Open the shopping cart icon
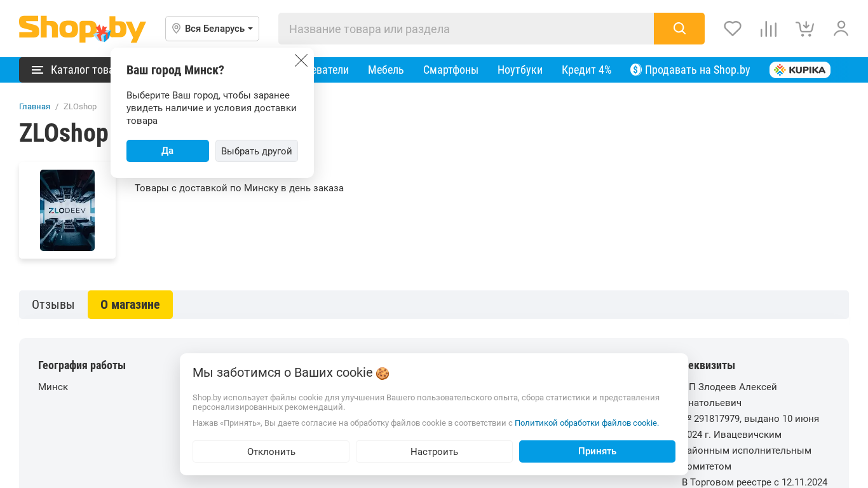This screenshot has height=488, width=868. (x=804, y=29)
